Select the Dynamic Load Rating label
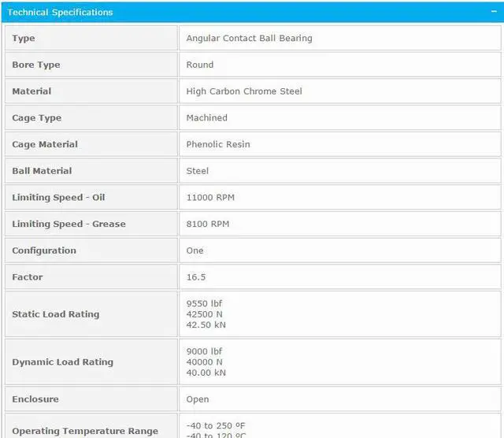Image resolution: width=504 pixels, height=438 pixels. click(63, 362)
